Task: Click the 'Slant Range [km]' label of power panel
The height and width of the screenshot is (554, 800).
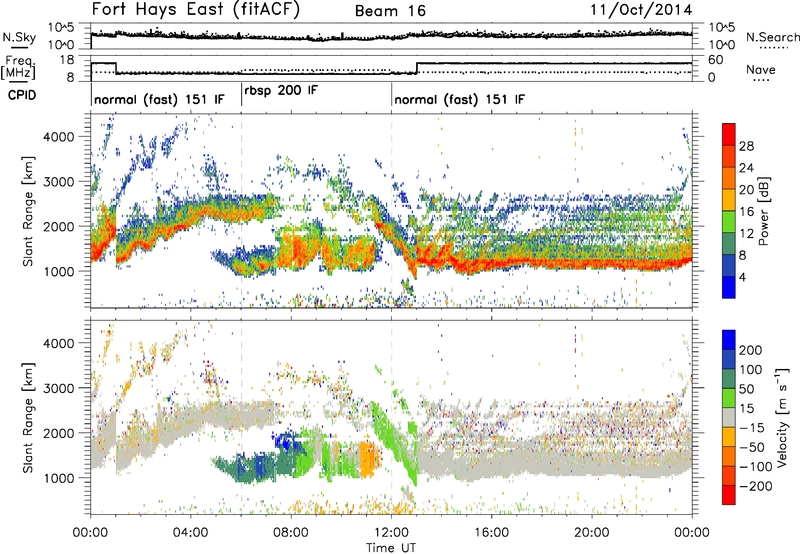Action: (x=28, y=211)
